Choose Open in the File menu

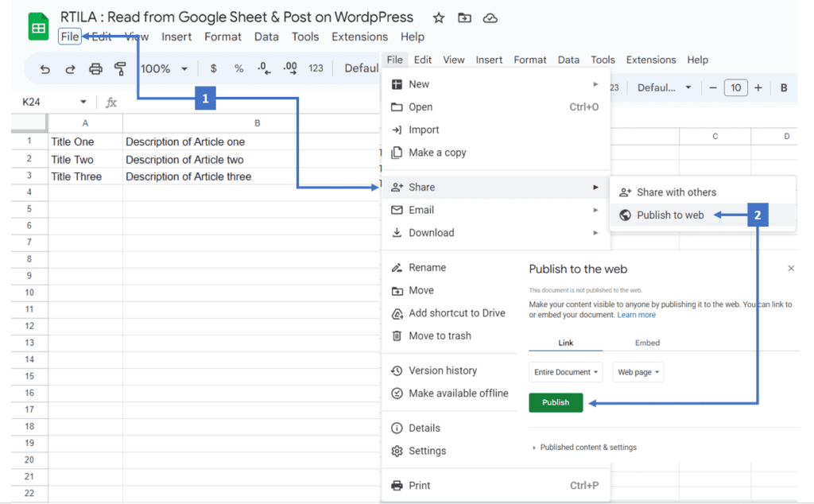(496, 107)
